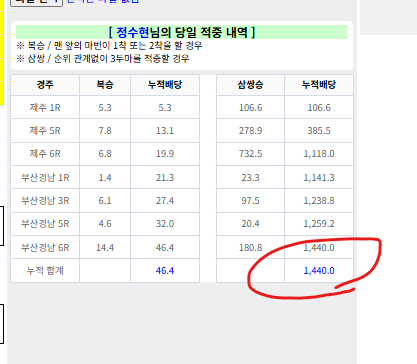This screenshot has width=417, height=364.
Task: Click the 14.4 복승 payout cell
Action: tap(105, 248)
